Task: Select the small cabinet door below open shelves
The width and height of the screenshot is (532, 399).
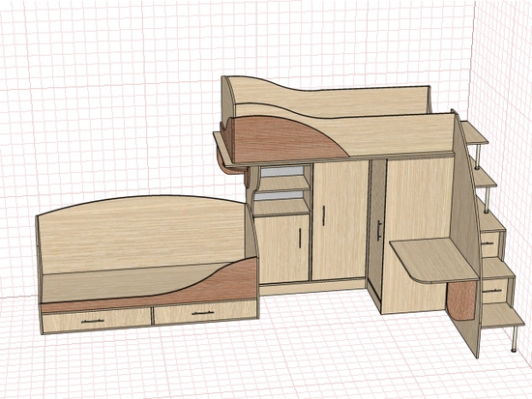Action: tap(282, 248)
